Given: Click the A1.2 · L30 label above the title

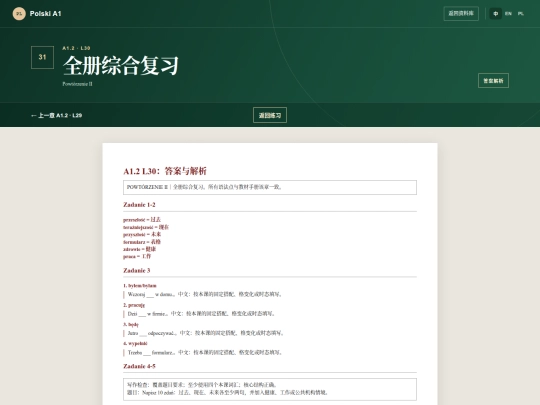Looking at the screenshot, I should tap(76, 48).
